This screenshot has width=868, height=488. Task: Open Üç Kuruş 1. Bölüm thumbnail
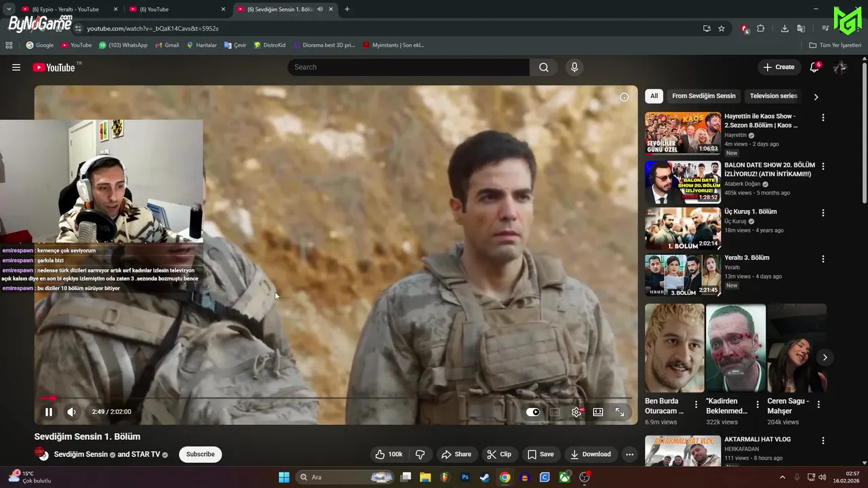[683, 229]
